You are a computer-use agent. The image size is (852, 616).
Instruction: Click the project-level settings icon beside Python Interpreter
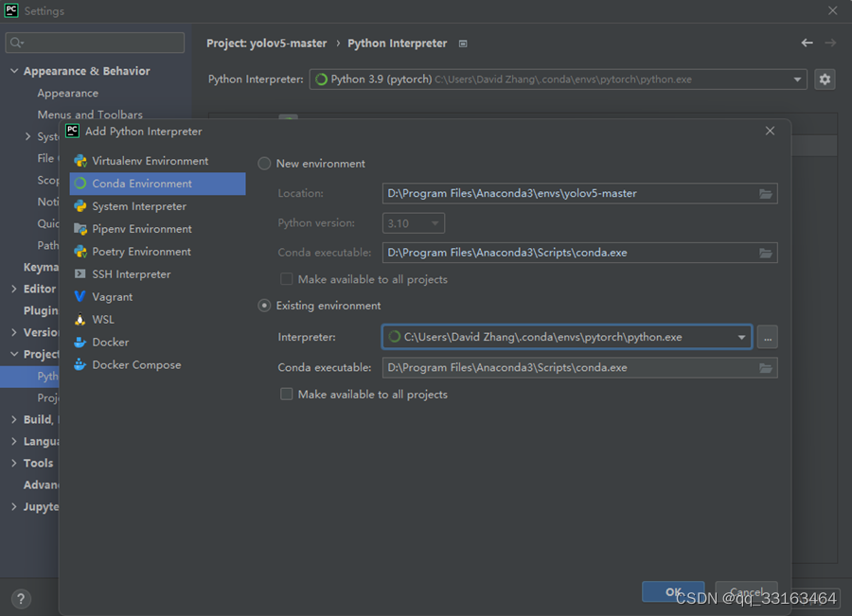coord(463,44)
